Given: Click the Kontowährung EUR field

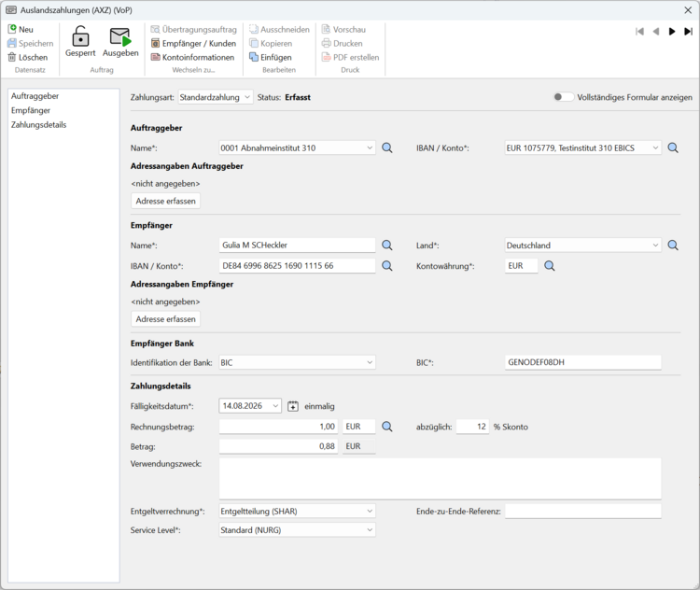Looking at the screenshot, I should [x=521, y=266].
